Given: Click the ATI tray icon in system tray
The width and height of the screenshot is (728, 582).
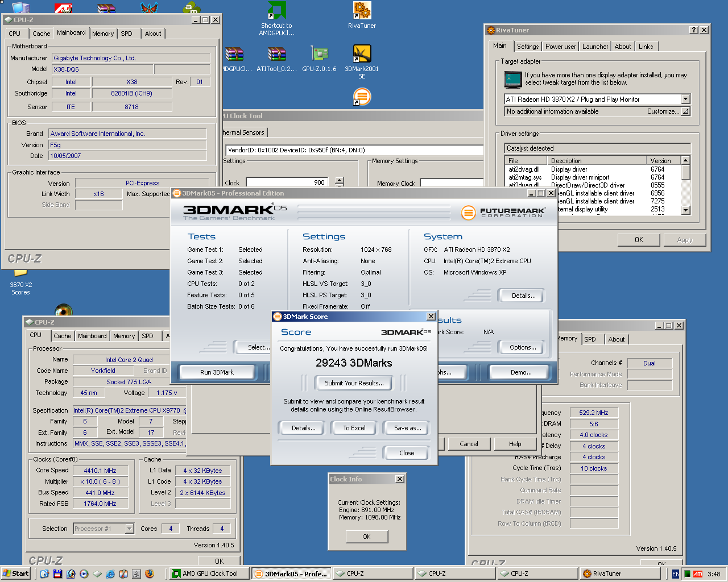Looking at the screenshot, I should 698,574.
